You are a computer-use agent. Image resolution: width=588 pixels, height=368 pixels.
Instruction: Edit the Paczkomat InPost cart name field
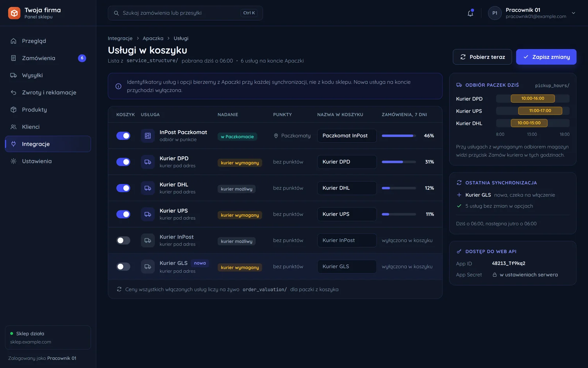click(x=347, y=136)
